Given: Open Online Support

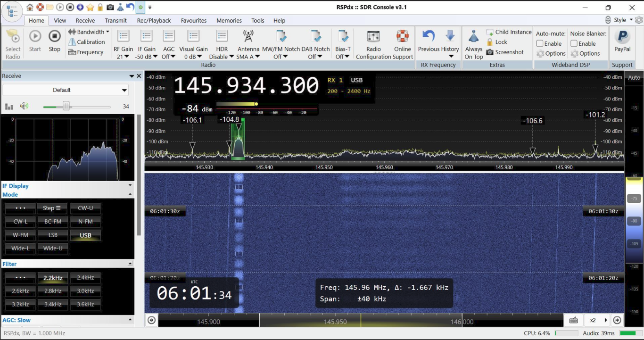Looking at the screenshot, I should click(402, 44).
